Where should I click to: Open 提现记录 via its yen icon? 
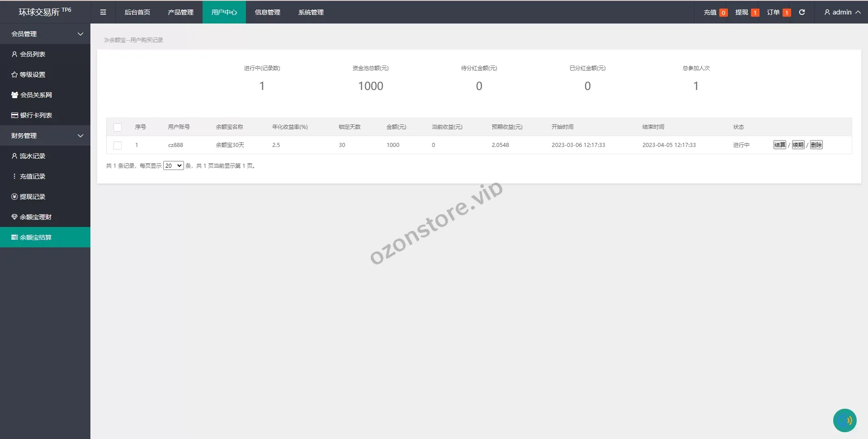pyautogui.click(x=14, y=197)
